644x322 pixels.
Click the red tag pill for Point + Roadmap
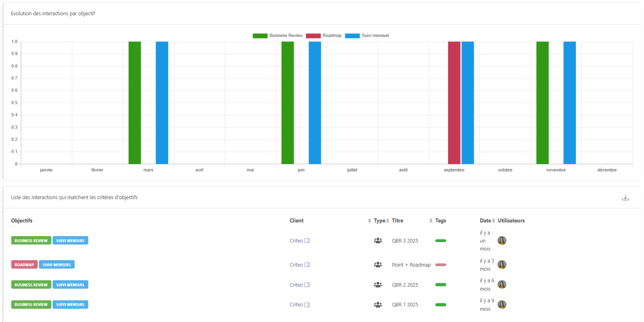click(x=441, y=265)
